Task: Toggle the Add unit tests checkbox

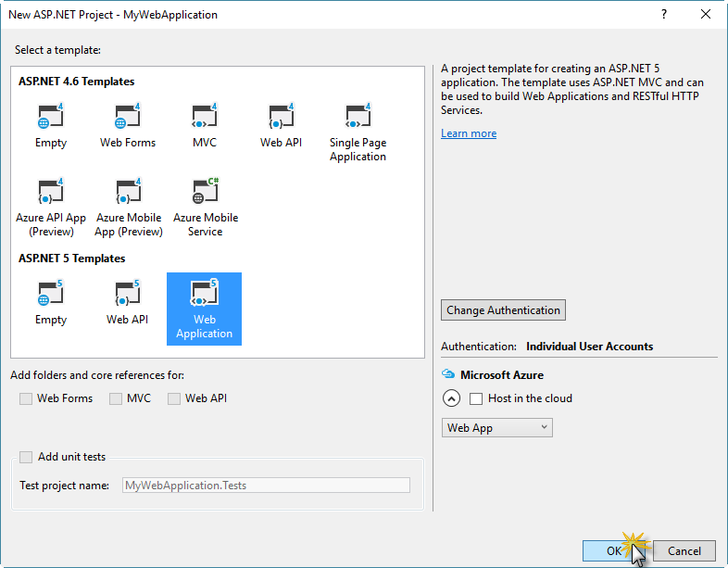Action: point(26,457)
